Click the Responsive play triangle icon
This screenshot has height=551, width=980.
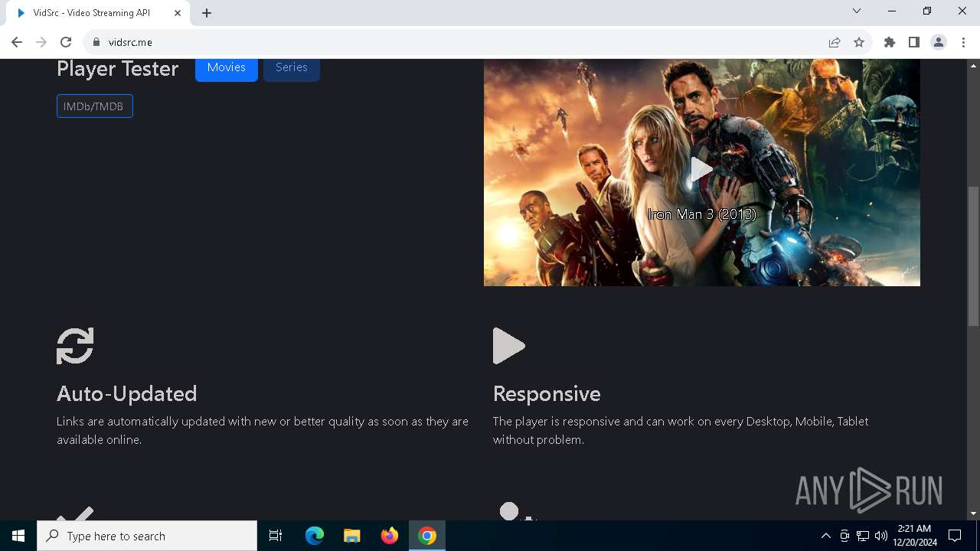click(509, 346)
